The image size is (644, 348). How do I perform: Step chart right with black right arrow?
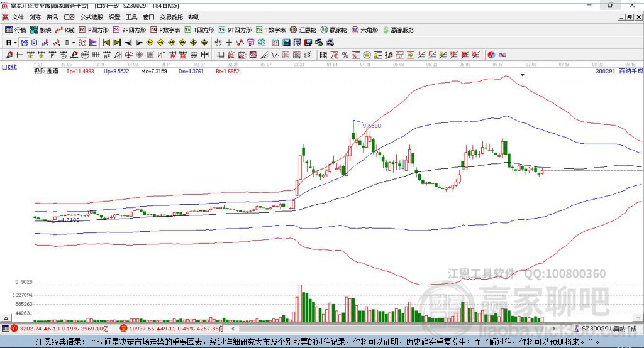coord(139,43)
